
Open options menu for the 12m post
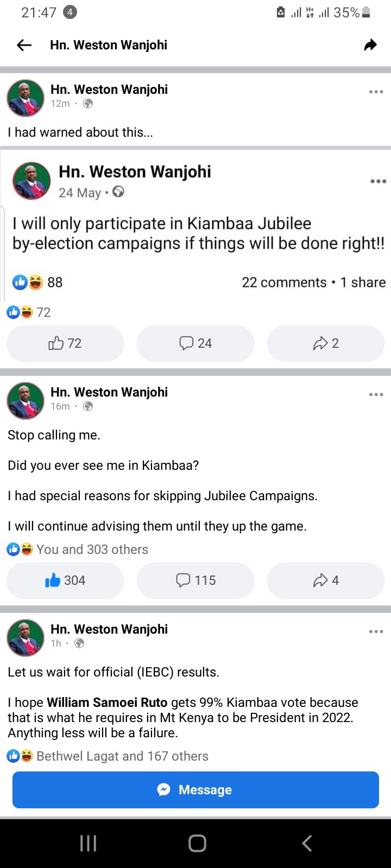tap(376, 92)
